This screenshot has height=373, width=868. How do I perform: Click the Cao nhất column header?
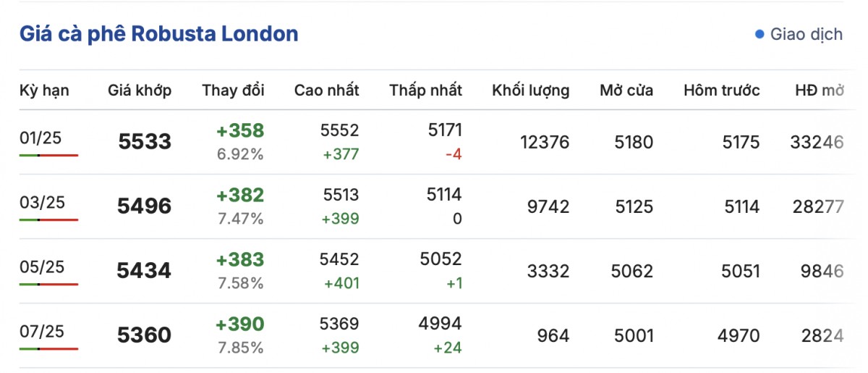(x=326, y=91)
